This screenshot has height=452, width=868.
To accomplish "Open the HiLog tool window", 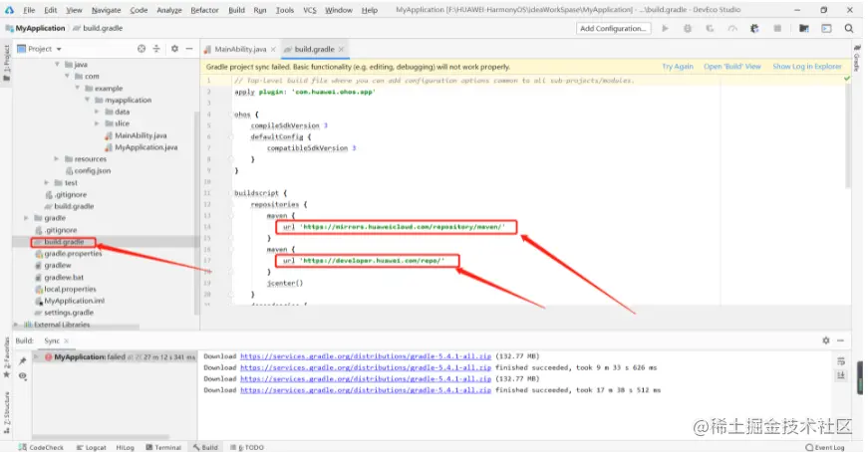I will tap(126, 447).
